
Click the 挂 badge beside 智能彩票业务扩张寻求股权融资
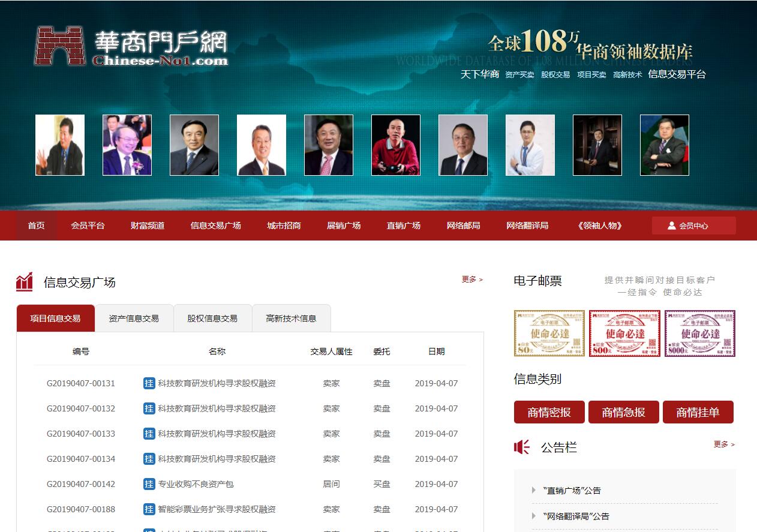[149, 509]
